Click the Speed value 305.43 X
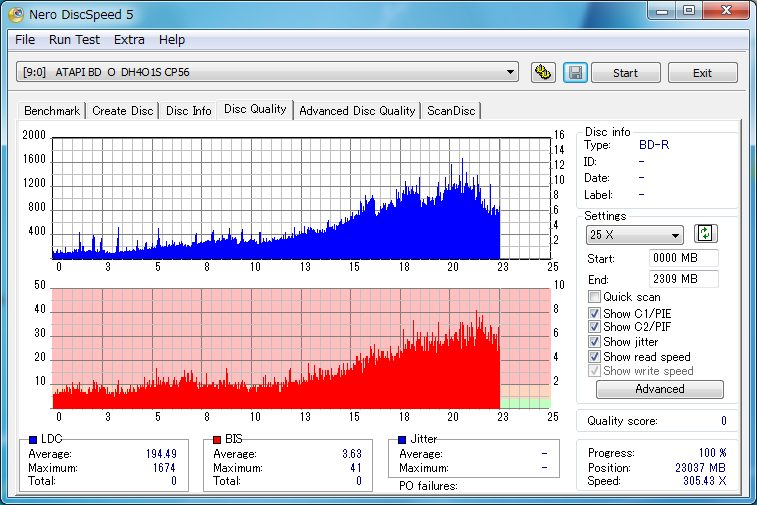Viewport: 757px width, 505px height. pos(704,481)
